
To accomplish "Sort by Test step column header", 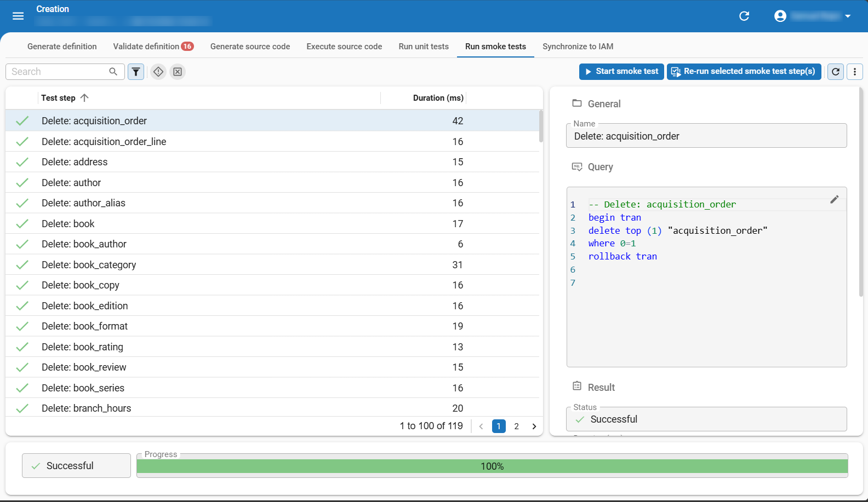I will [58, 98].
